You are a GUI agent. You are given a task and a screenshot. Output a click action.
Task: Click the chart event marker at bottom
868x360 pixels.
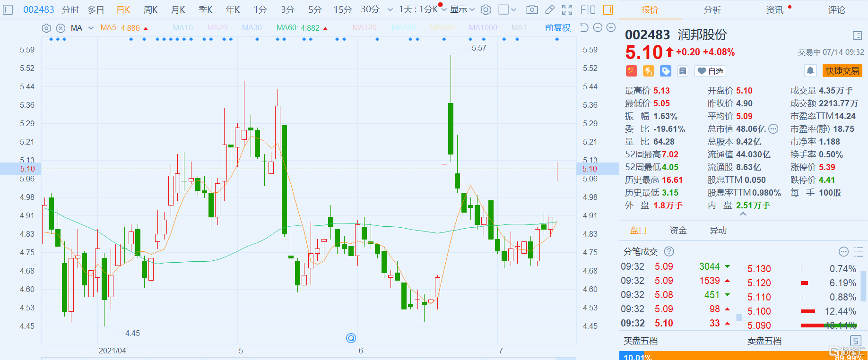(x=351, y=338)
